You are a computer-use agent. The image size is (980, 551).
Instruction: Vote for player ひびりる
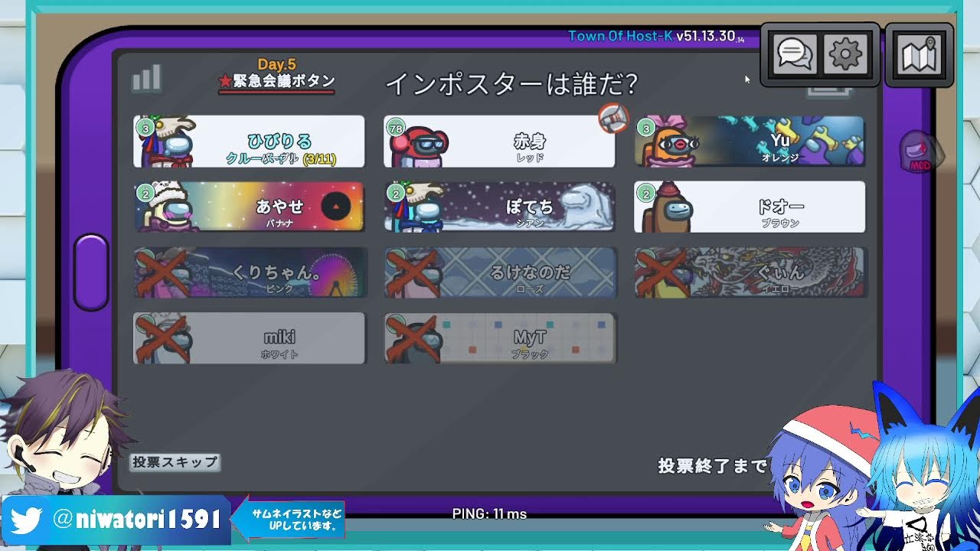pyautogui.click(x=249, y=142)
